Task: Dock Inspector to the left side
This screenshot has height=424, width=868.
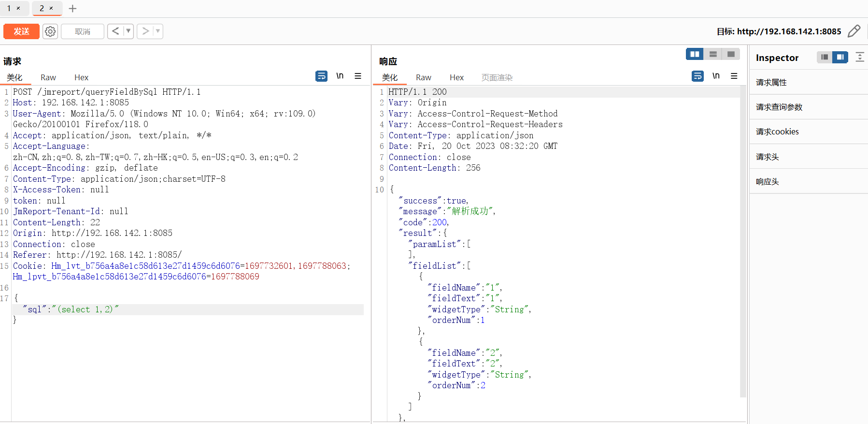Action: (825, 57)
